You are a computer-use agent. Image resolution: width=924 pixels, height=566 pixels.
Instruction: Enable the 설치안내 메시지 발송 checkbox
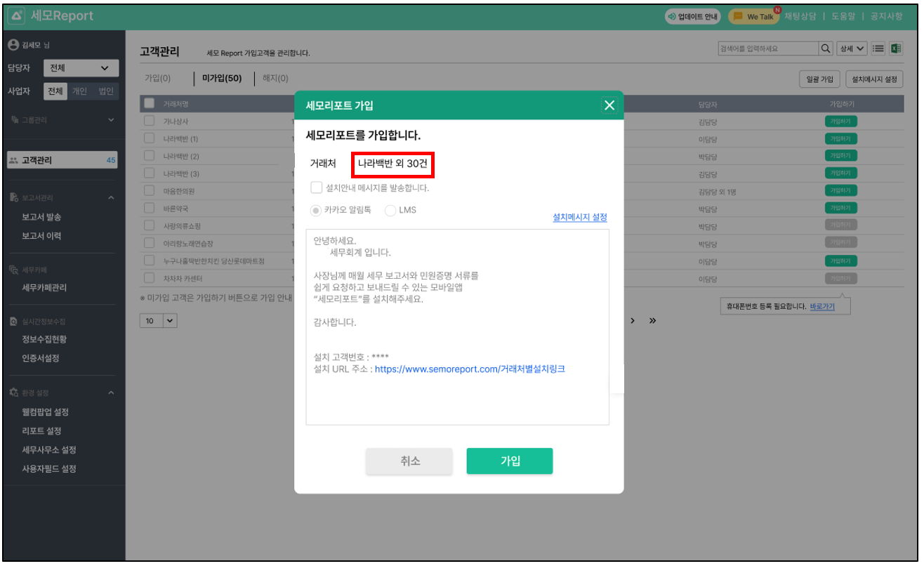tap(316, 188)
